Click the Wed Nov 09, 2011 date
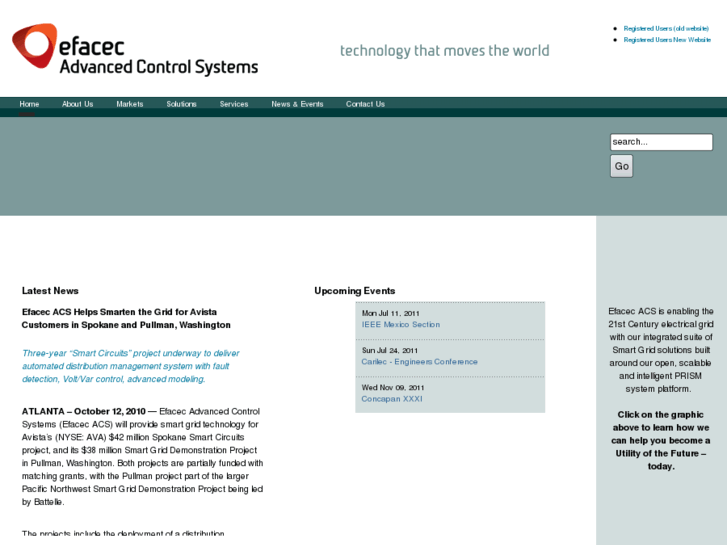This screenshot has width=727, height=545. click(393, 387)
